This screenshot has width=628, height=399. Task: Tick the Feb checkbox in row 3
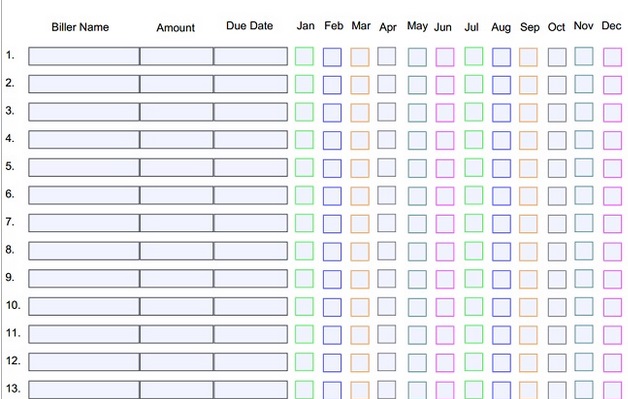332,113
